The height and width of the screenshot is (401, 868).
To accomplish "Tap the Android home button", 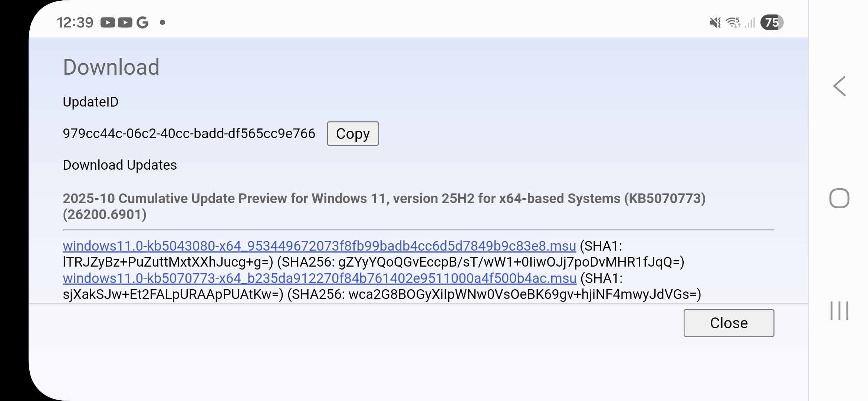I will (839, 198).
